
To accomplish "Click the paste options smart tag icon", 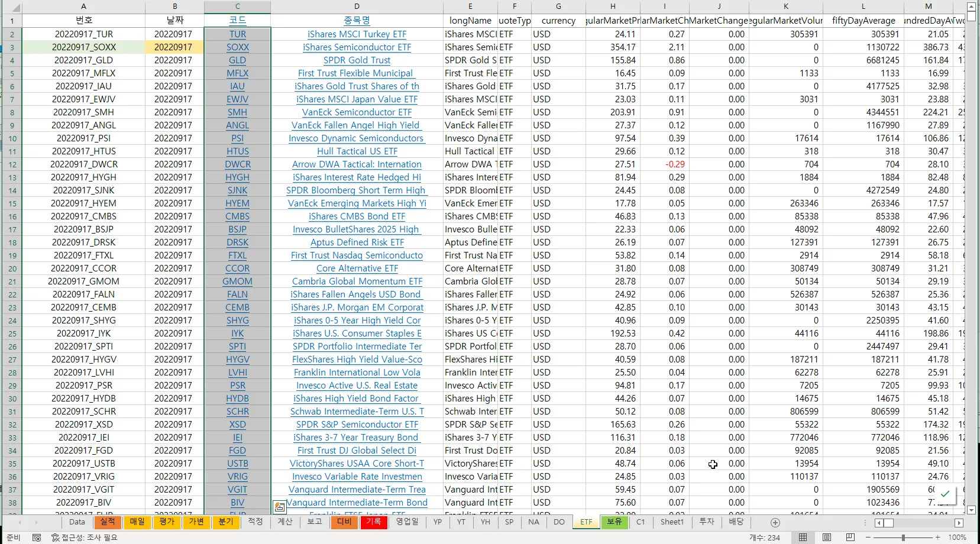I will [280, 507].
